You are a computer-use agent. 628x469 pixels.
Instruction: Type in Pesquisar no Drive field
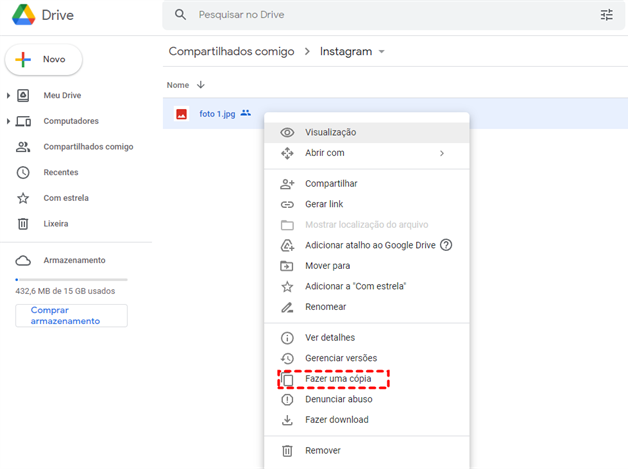(x=393, y=15)
